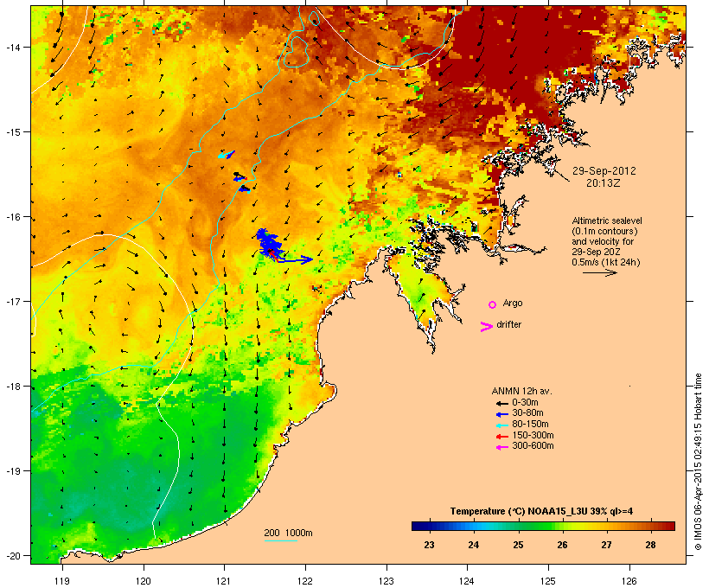This screenshot has height=588, width=709.
Task: Click the 0.5m/s velocity scale arrow
Action: click(x=600, y=272)
